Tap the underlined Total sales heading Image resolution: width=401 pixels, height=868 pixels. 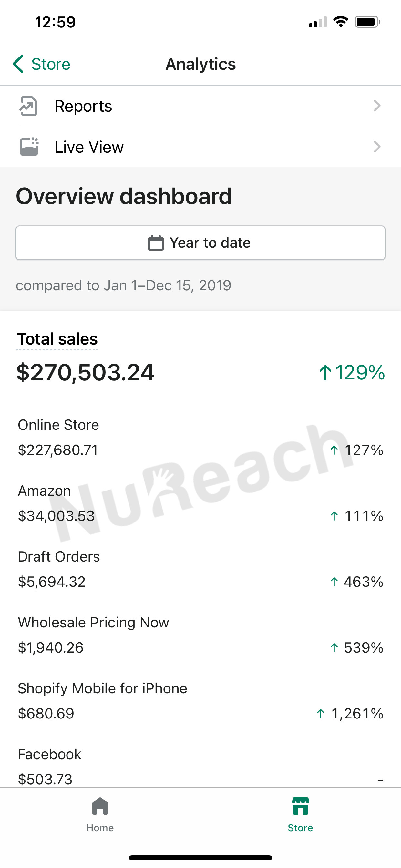pyautogui.click(x=57, y=339)
